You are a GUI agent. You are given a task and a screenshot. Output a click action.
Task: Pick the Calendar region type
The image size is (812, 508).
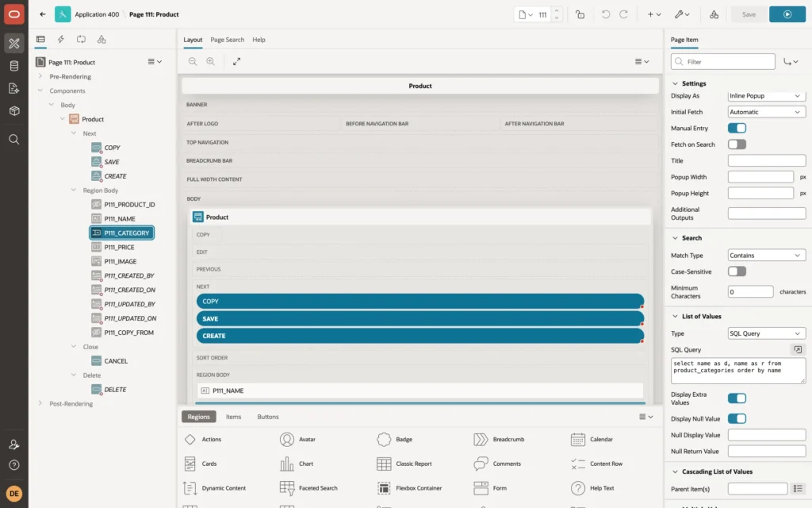592,439
